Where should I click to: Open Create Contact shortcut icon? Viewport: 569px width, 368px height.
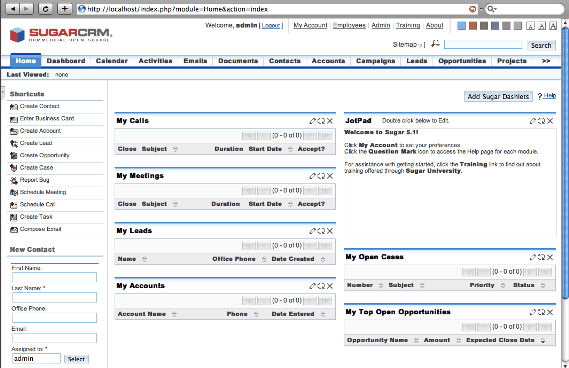(14, 107)
